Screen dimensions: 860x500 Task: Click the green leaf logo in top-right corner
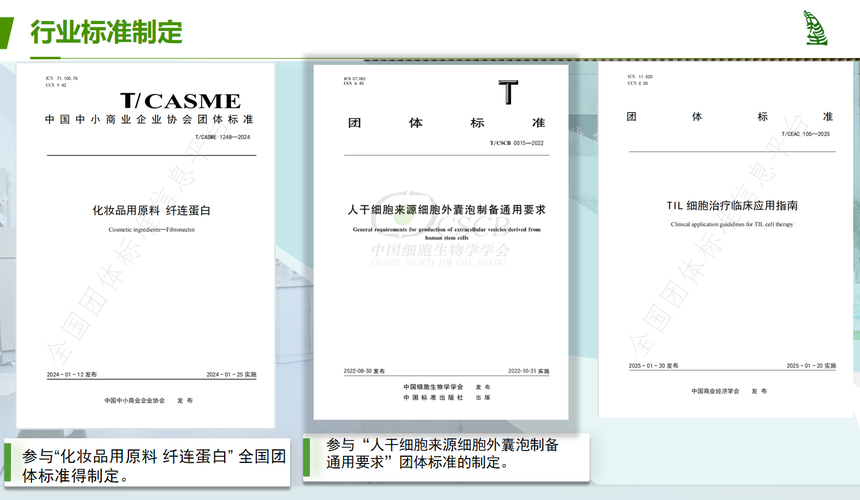click(x=816, y=27)
